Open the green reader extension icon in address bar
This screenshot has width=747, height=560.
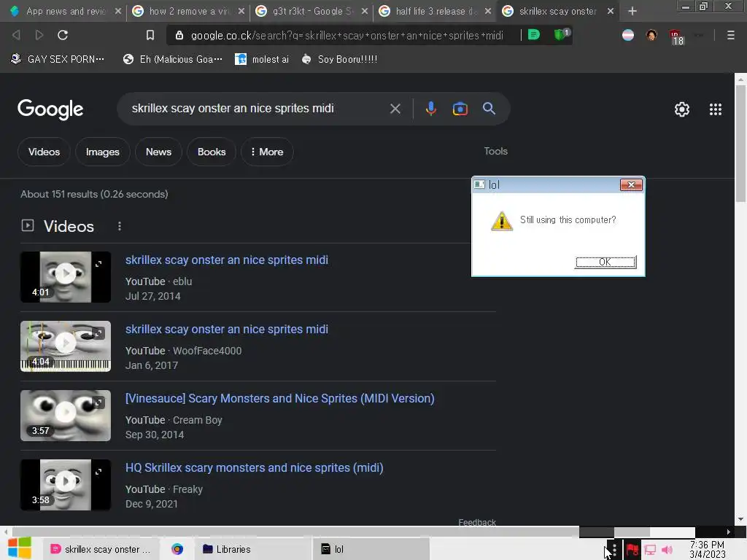coord(534,35)
